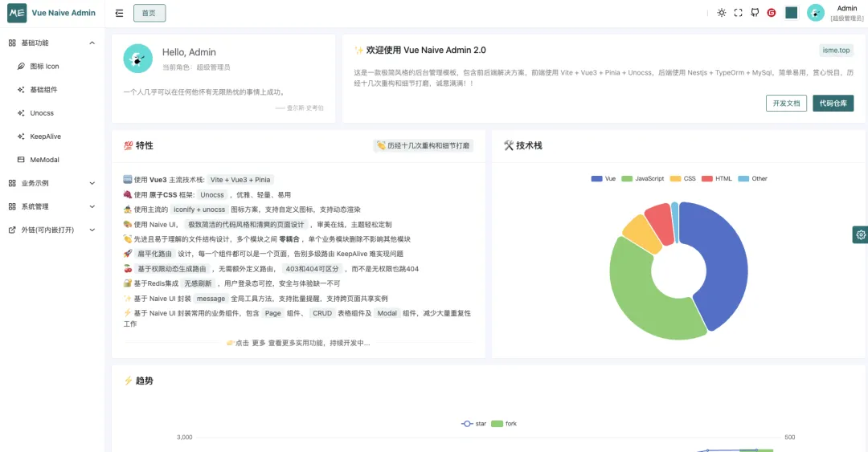This screenshot has width=868, height=452.
Task: Click the 无感刷新 tag
Action: pyautogui.click(x=199, y=283)
